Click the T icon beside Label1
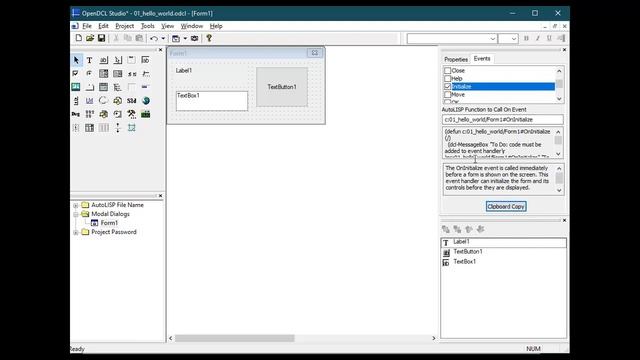The image size is (640, 360). (446, 242)
